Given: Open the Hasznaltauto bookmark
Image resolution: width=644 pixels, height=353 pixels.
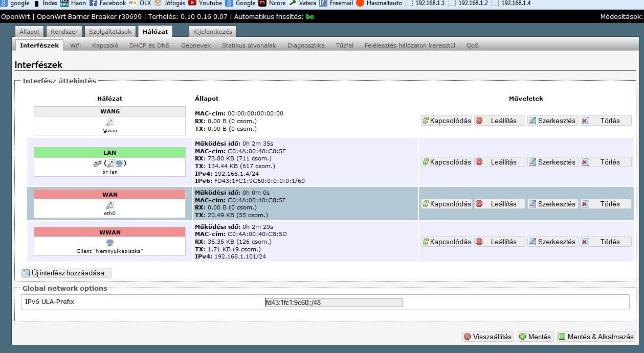Looking at the screenshot, I should (x=379, y=3).
